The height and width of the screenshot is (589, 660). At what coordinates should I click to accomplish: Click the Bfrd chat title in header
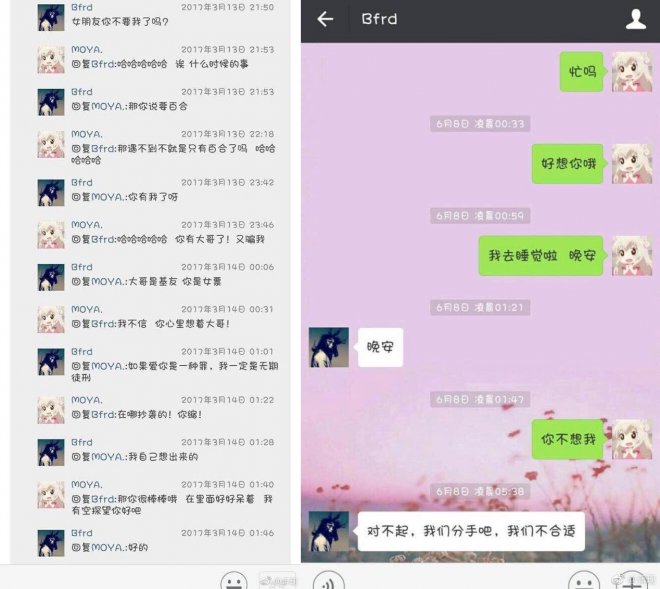pyautogui.click(x=379, y=19)
